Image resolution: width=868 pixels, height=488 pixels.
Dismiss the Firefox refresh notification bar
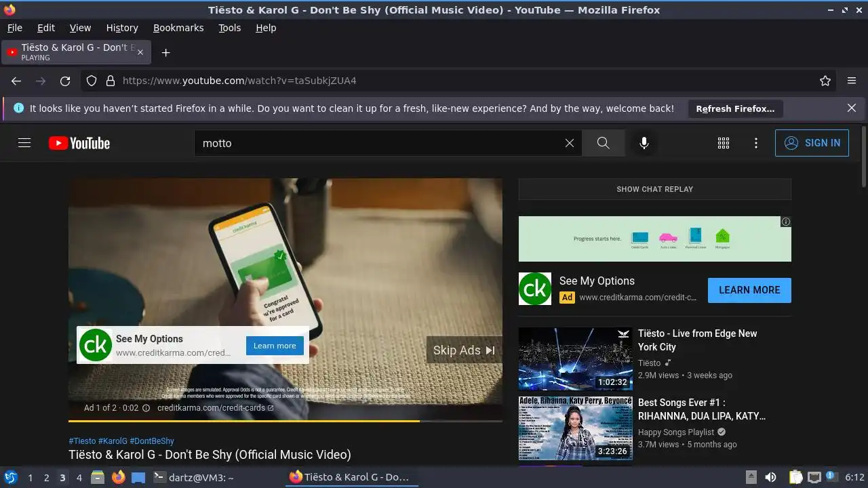(852, 108)
